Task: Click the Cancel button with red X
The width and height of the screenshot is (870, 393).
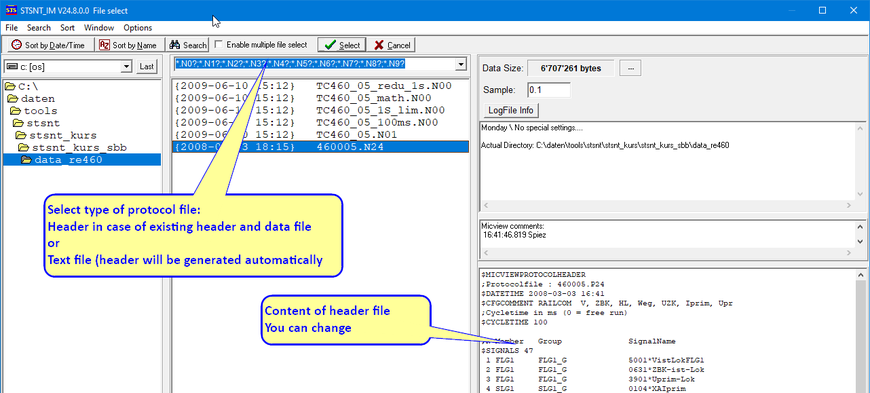Action: point(392,45)
